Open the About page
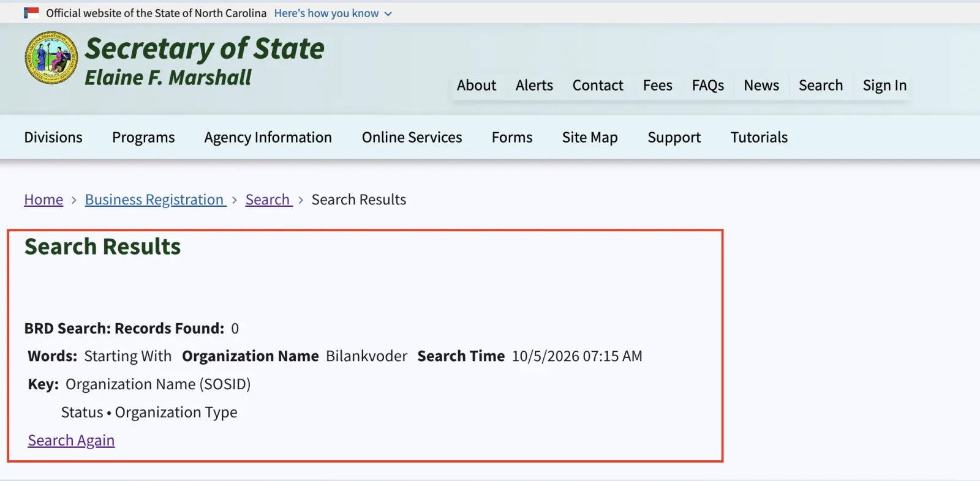Screen dimensions: 980x481 [x=477, y=86]
